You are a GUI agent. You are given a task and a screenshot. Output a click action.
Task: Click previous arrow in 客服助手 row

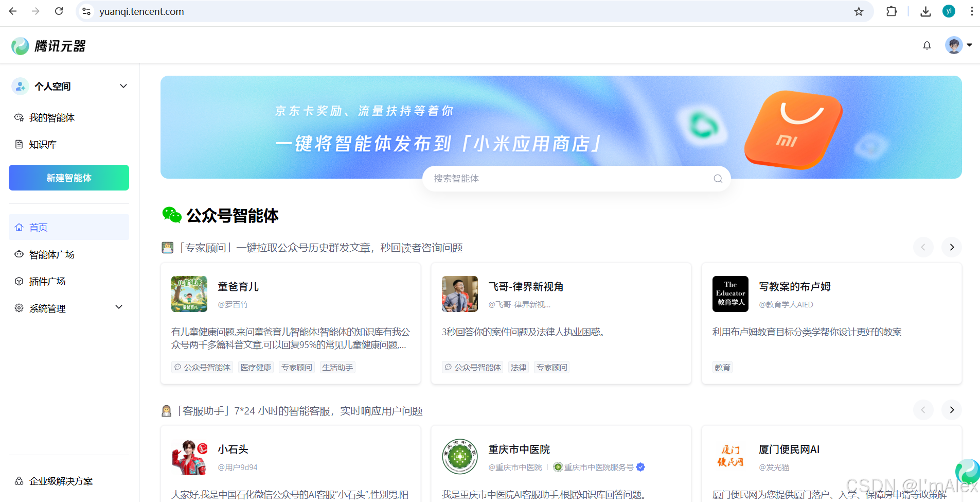pyautogui.click(x=923, y=410)
